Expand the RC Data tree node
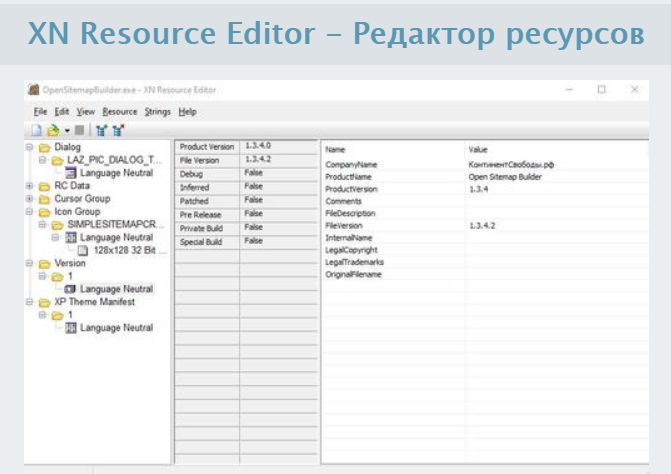This screenshot has height=474, width=671. coord(30,186)
